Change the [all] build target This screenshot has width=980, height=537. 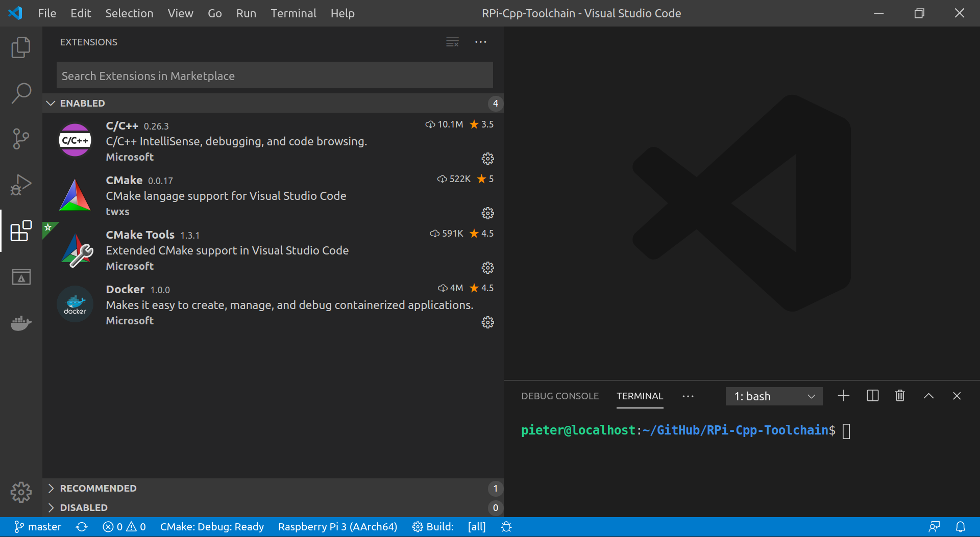[x=477, y=527]
